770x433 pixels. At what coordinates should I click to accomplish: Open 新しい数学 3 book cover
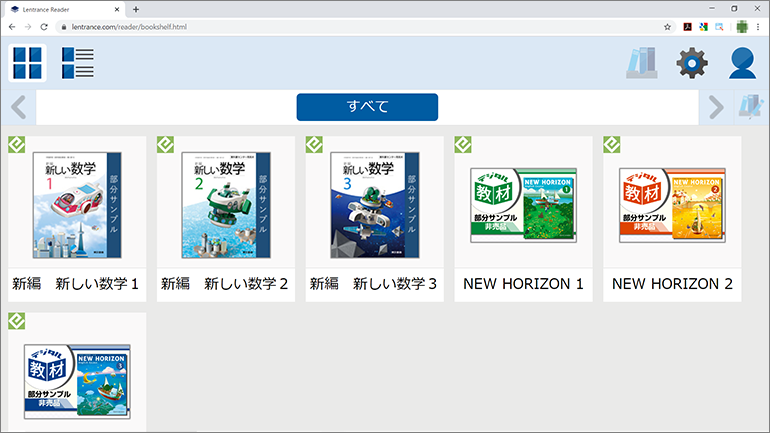coord(375,205)
